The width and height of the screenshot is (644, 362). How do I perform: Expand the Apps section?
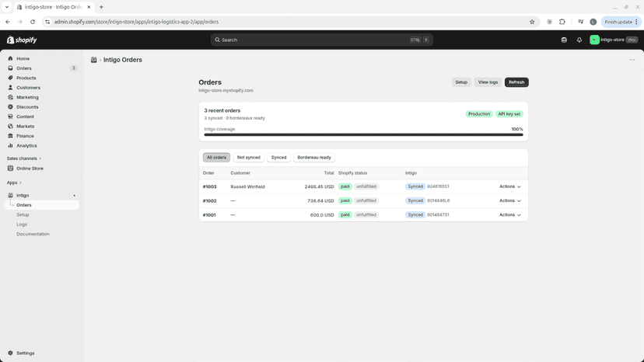click(x=14, y=183)
